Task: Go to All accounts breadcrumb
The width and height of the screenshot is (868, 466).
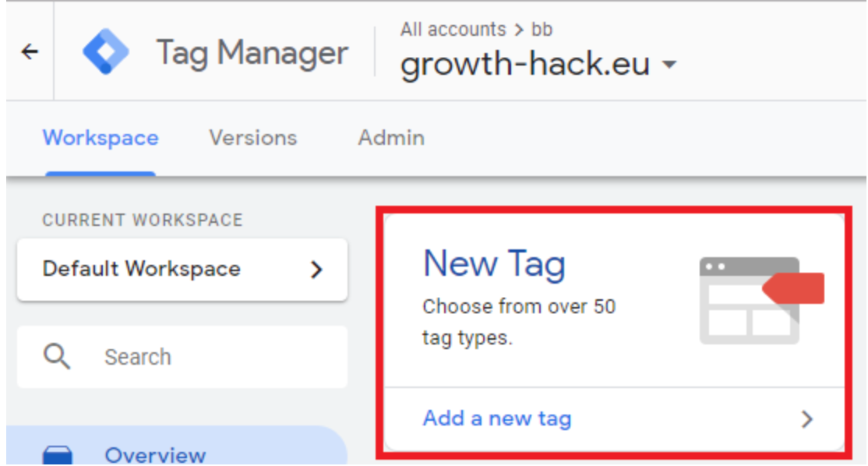Action: pyautogui.click(x=453, y=30)
